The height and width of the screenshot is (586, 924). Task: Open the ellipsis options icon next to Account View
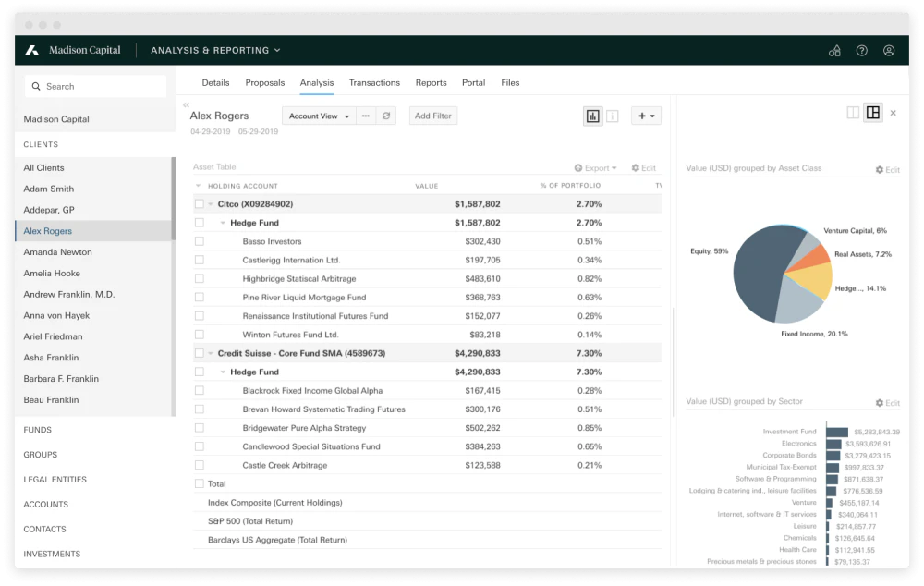(x=366, y=115)
